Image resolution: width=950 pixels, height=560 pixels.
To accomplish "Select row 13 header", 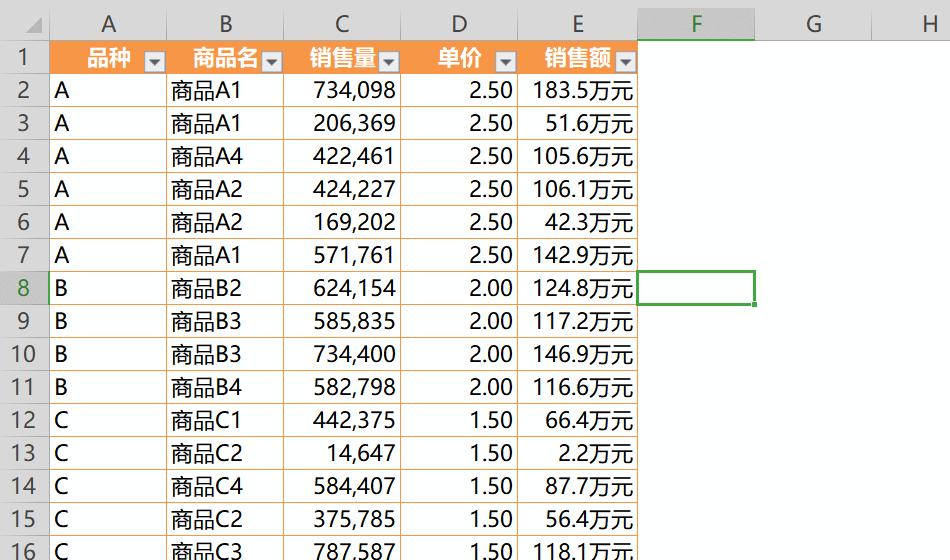I will 24,453.
